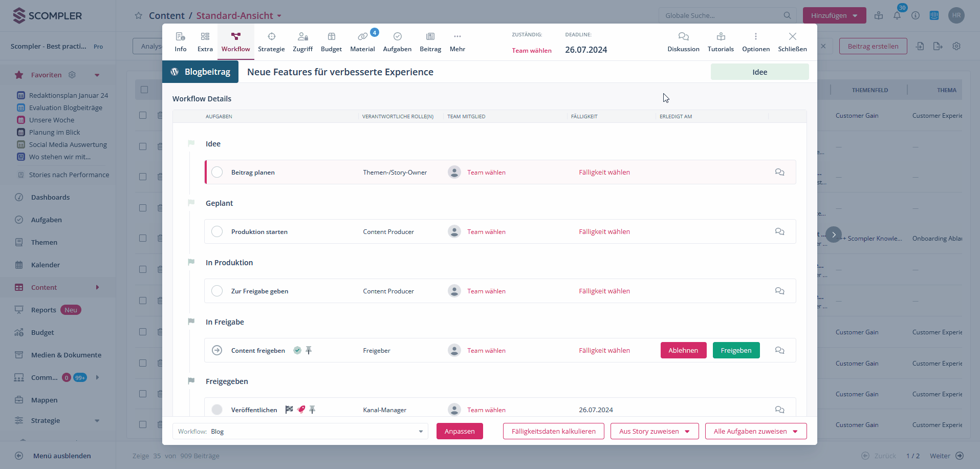Open the Material attachments icon

[362, 37]
